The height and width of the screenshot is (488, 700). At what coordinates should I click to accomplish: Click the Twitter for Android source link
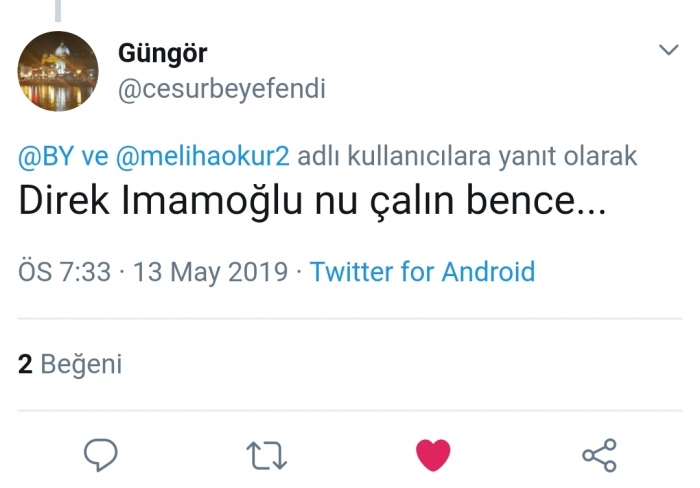pos(422,272)
